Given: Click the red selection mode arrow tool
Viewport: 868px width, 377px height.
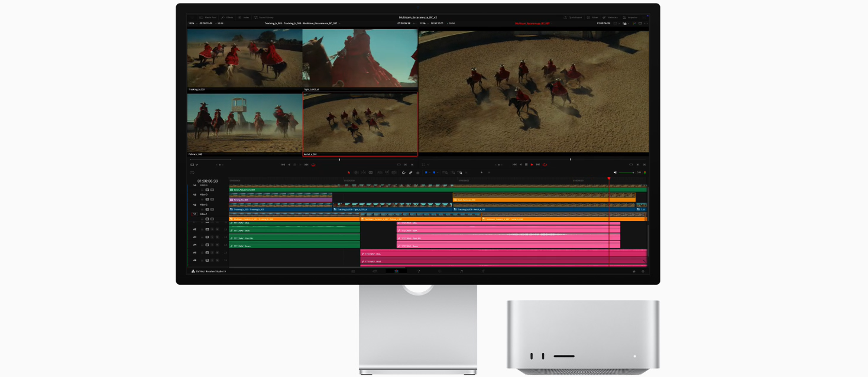Looking at the screenshot, I should pos(349,173).
